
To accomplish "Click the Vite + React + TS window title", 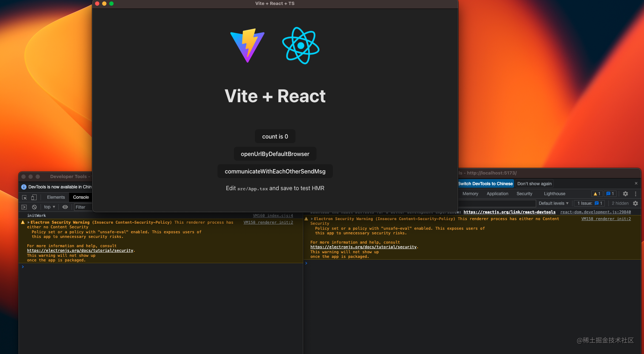I will tap(275, 4).
